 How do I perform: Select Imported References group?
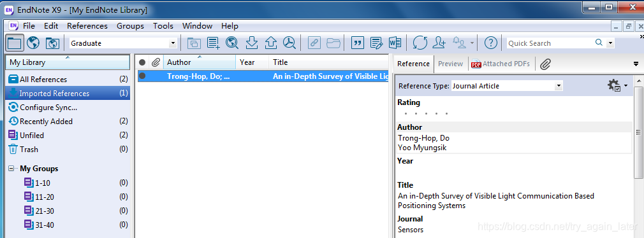68,93
